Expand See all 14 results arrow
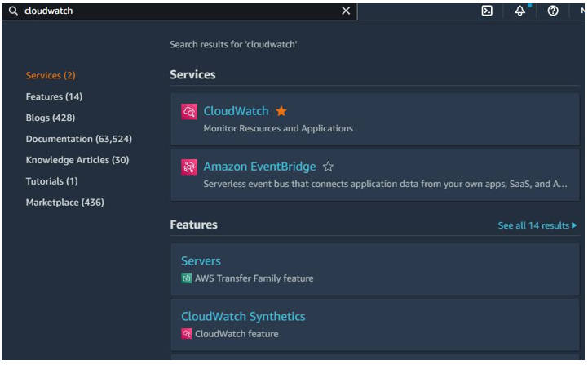Image resolution: width=588 pixels, height=365 pixels. click(574, 225)
